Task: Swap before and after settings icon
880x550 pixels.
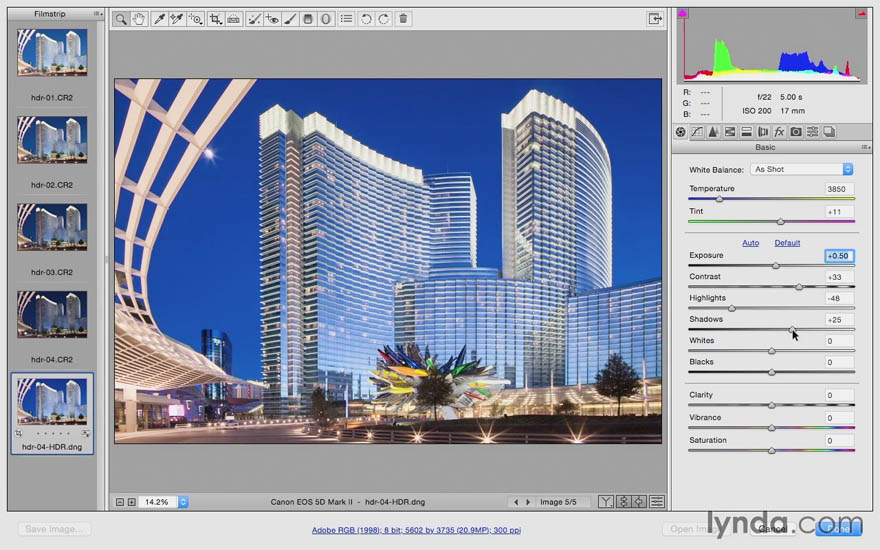Action: [623, 502]
